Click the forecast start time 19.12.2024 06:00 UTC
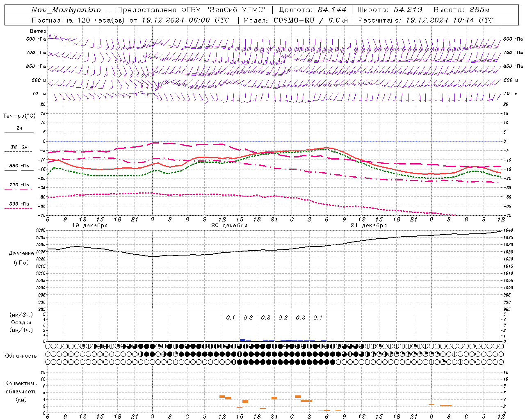This screenshot has width=525, height=420. [185, 20]
